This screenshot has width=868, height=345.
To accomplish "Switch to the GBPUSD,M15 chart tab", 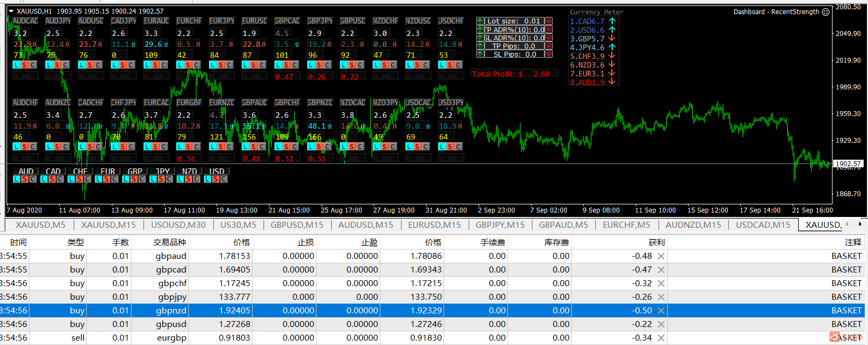I will click(297, 225).
